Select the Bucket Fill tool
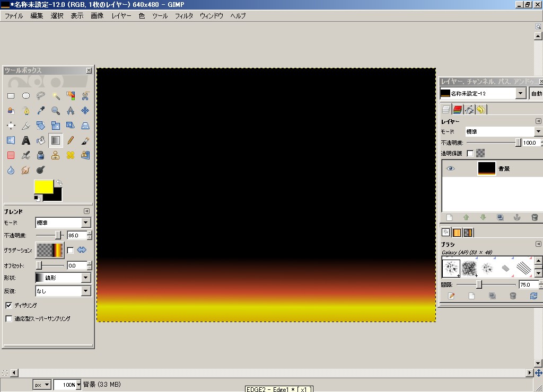Image resolution: width=543 pixels, height=392 pixels. pos(40,140)
